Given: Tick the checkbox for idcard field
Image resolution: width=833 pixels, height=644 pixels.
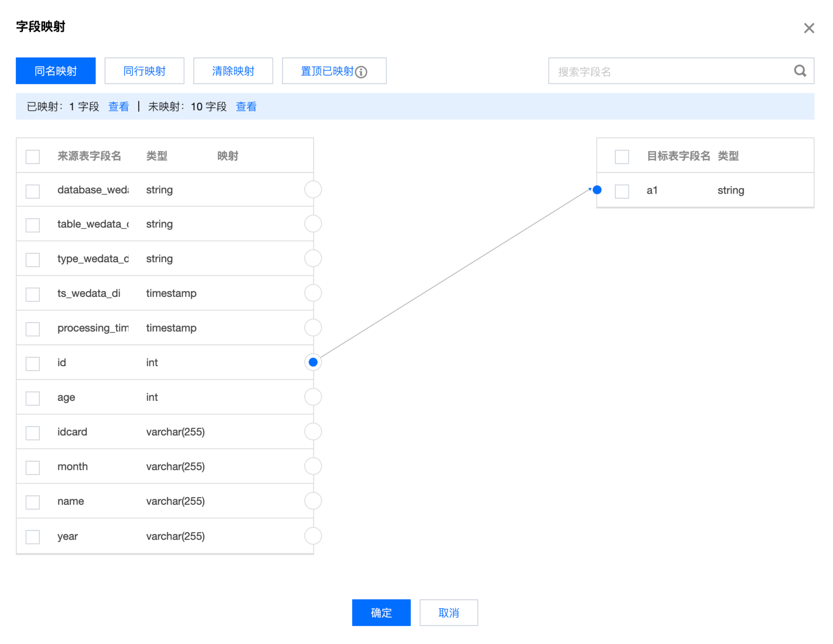Looking at the screenshot, I should [33, 433].
